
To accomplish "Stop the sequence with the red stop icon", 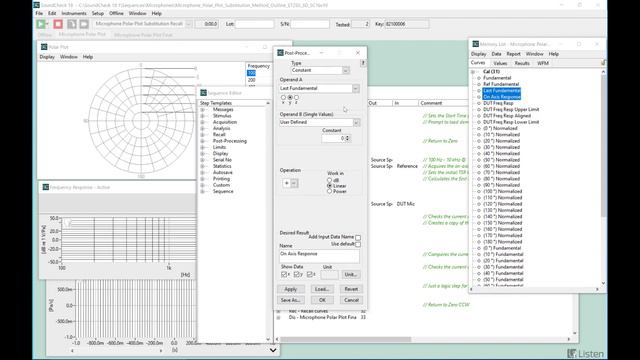I will tap(58, 24).
